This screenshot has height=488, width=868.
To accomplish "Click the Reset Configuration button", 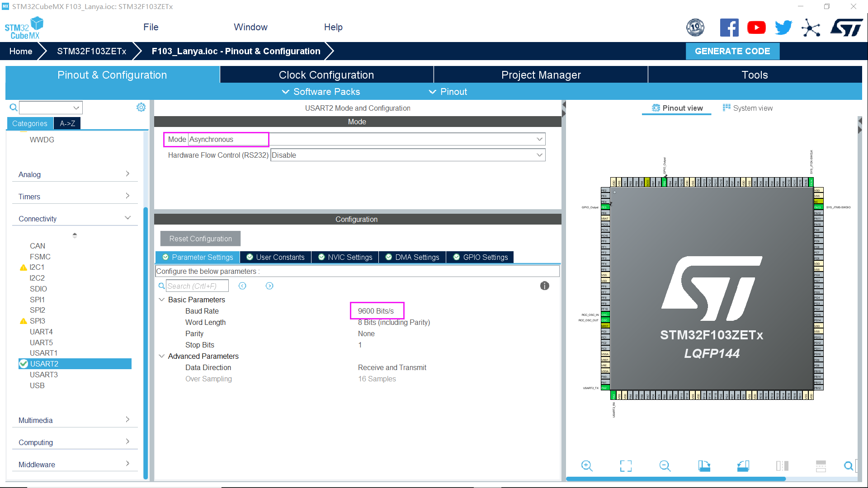I will (x=200, y=239).
